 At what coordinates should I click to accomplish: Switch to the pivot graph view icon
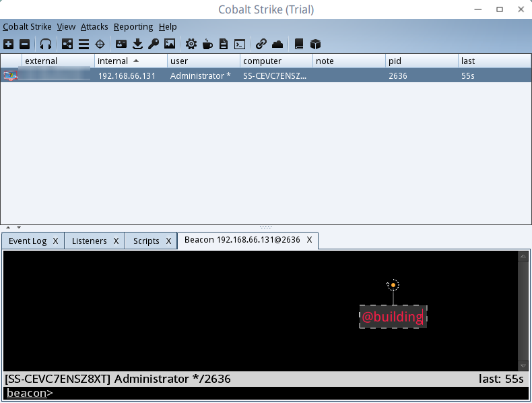(x=67, y=44)
